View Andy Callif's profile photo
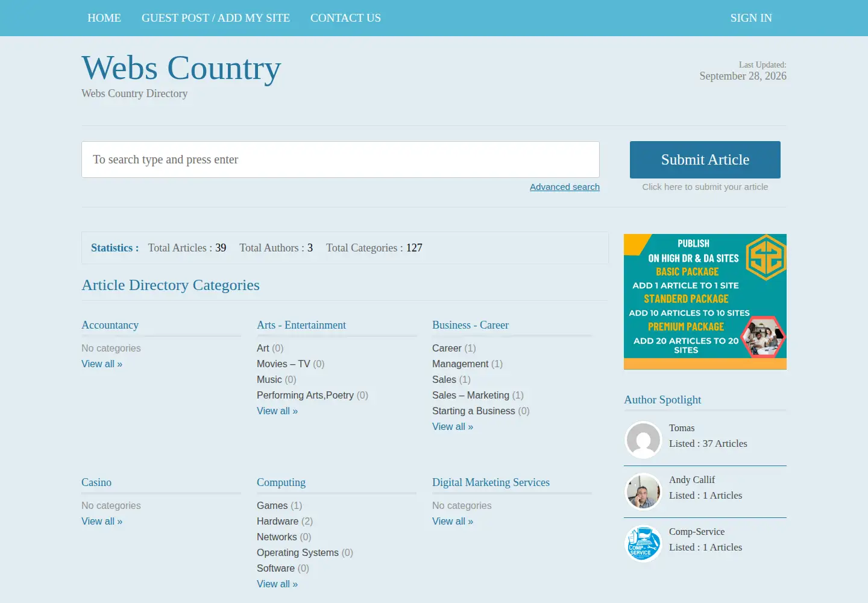Viewport: 868px width, 603px height. pyautogui.click(x=643, y=491)
